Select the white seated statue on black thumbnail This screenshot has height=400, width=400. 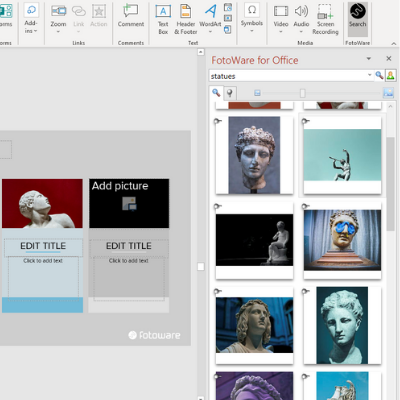tap(254, 240)
